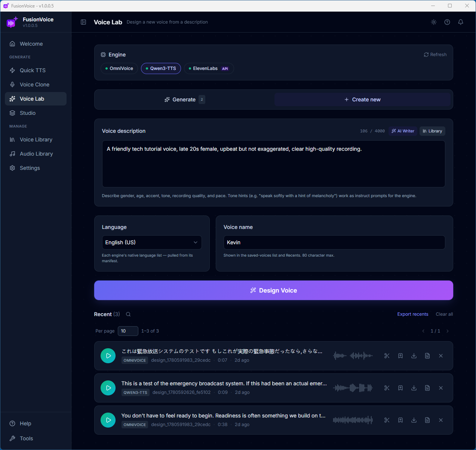Viewport: 476px width, 450px height.
Task: Select the ElevenLabs API engine
Action: tap(209, 68)
